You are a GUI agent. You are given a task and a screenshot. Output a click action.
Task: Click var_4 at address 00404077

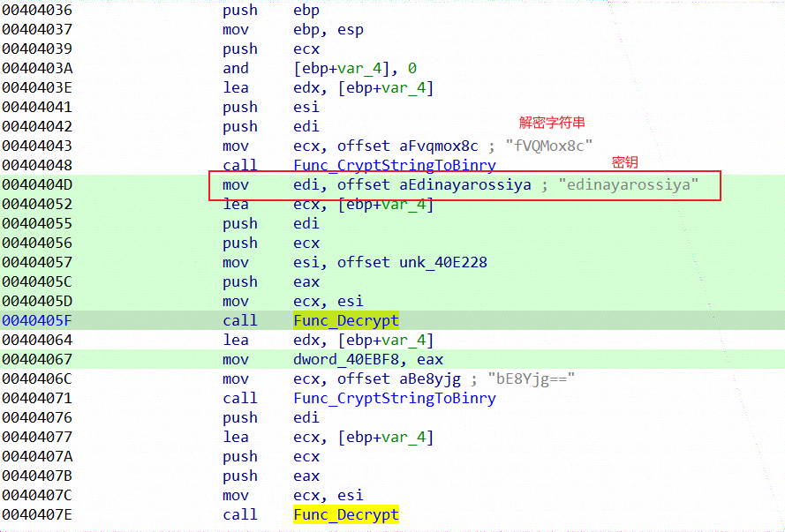tap(403, 437)
